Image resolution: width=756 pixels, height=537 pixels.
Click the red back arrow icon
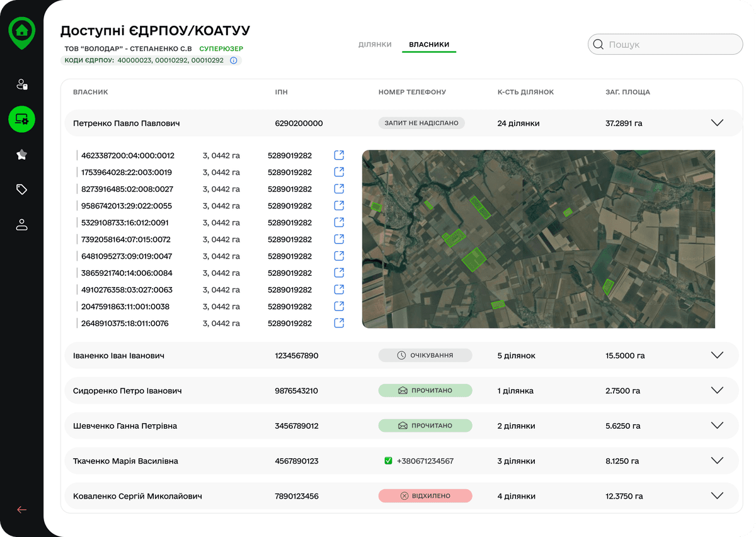pos(22,510)
